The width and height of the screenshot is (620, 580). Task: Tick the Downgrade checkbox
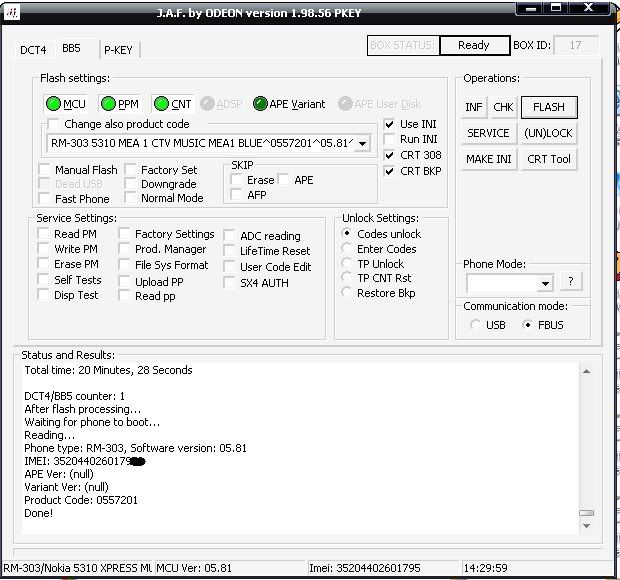tap(130, 184)
